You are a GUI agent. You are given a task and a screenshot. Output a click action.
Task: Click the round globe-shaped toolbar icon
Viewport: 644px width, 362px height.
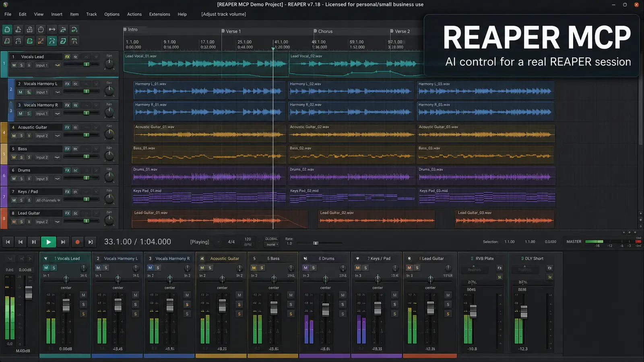click(x=41, y=29)
